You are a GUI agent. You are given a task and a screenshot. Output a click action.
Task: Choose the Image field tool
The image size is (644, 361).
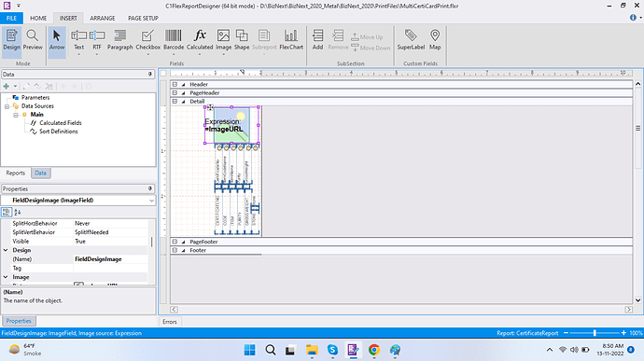[x=223, y=40]
